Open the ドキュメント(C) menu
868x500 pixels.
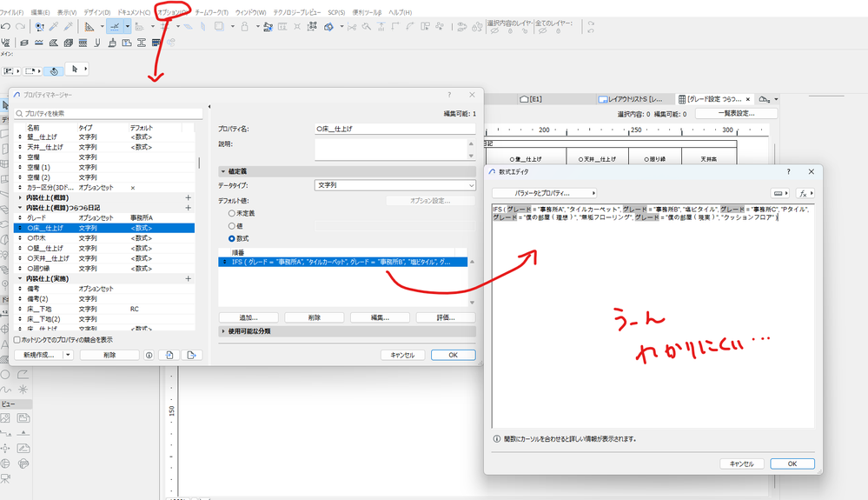[134, 12]
